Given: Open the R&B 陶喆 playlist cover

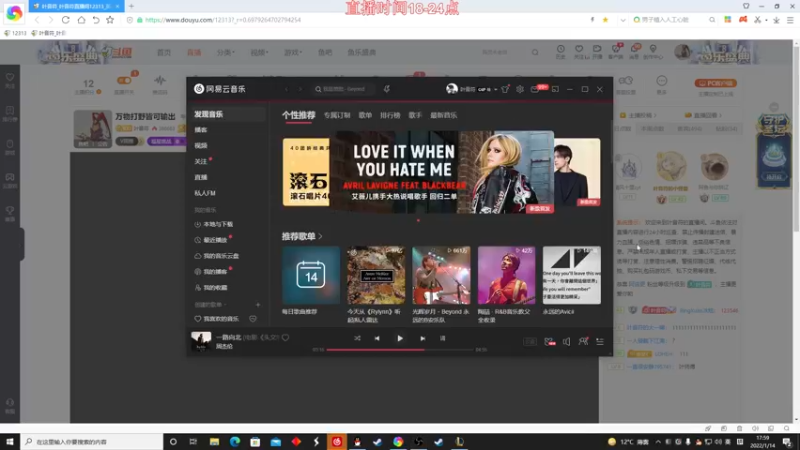Looking at the screenshot, I should click(x=507, y=276).
